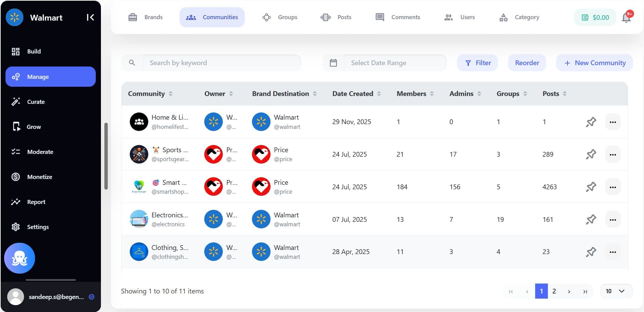Click the Walmart spark logo in sidebar header
This screenshot has width=644, height=312.
[x=14, y=17]
